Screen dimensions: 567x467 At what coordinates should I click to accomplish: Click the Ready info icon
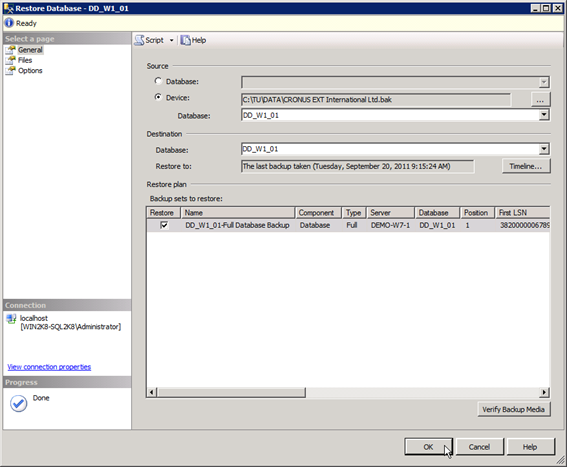[9, 23]
